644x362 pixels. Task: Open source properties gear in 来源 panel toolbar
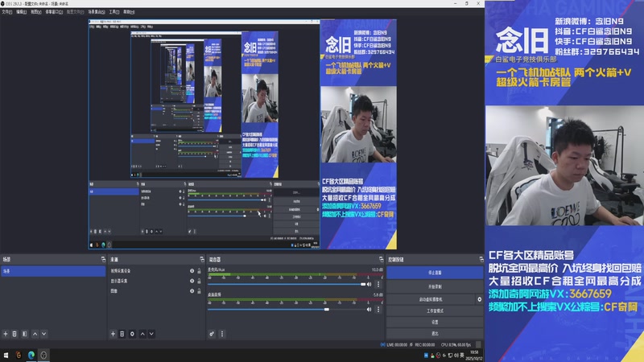[x=132, y=334]
